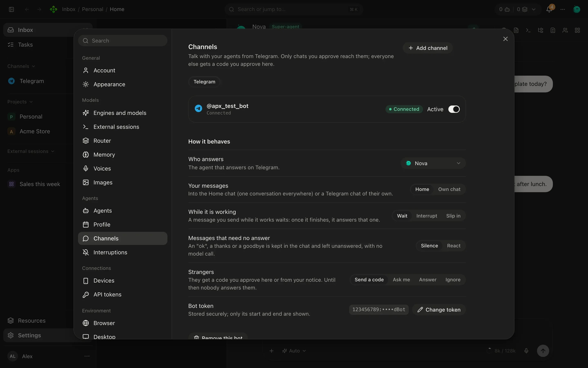Select Interrupt for While it is working
Image resolution: width=588 pixels, height=368 pixels.
pos(427,216)
